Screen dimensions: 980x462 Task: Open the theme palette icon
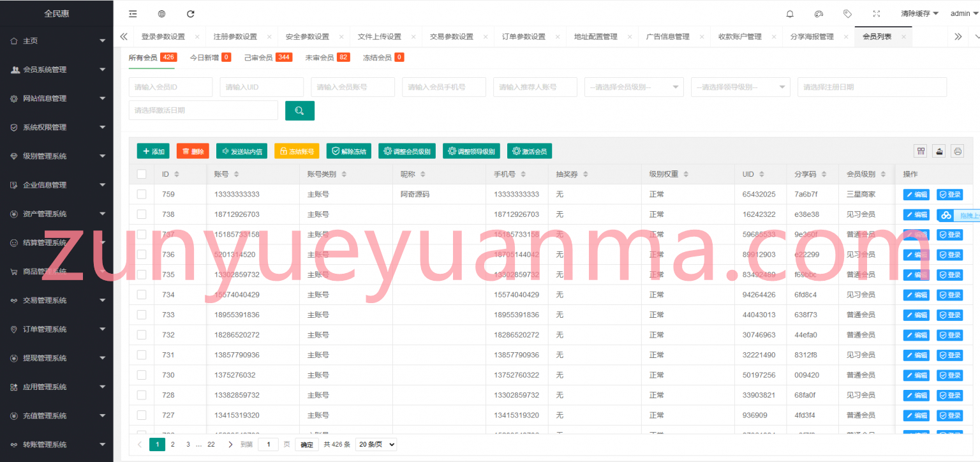point(819,13)
